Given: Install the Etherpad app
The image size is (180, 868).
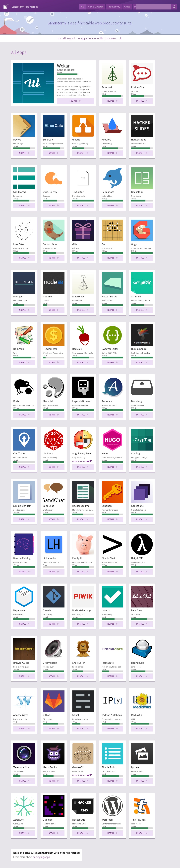Looking at the screenshot, I should point(112,101).
